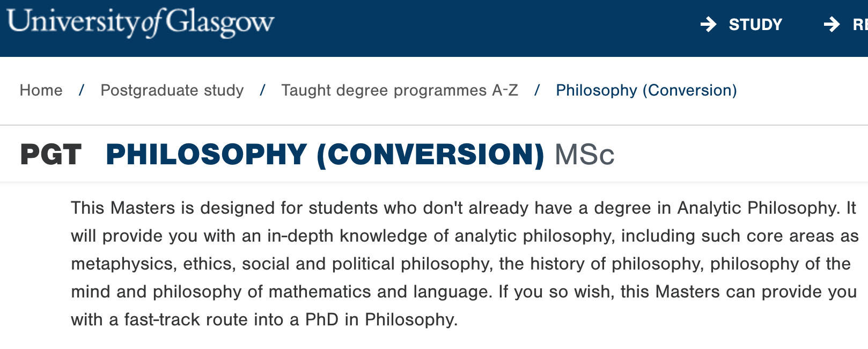
Task: Open the Postgraduate study breadcrumb link
Action: [172, 90]
